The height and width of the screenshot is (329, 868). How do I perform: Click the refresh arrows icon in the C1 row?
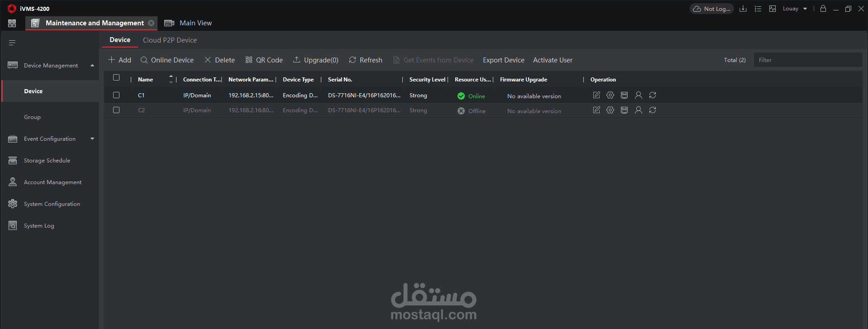pyautogui.click(x=653, y=95)
